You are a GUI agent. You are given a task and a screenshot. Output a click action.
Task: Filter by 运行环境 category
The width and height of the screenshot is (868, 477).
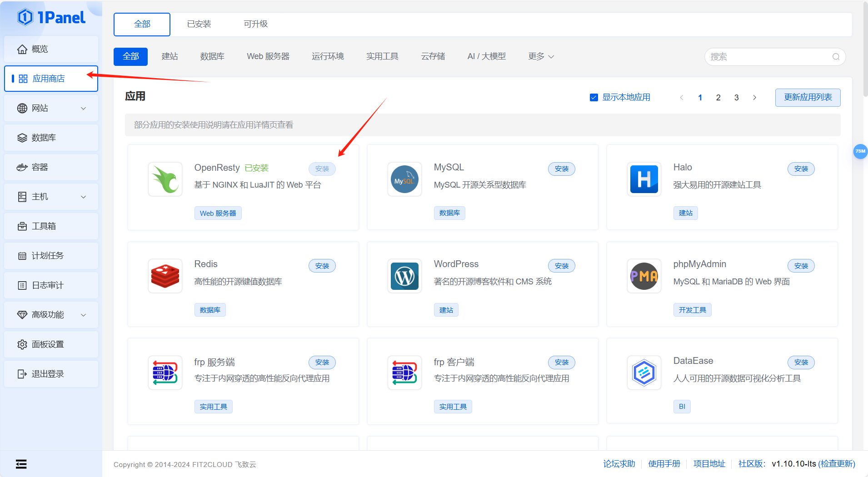(328, 56)
